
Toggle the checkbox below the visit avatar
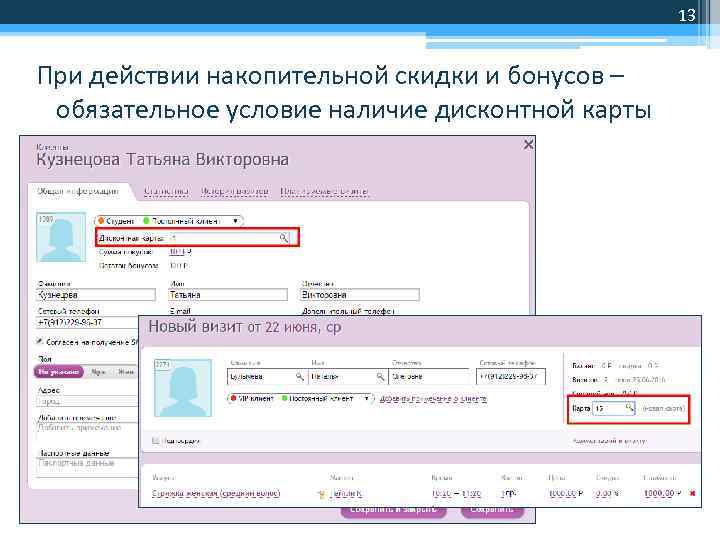pyautogui.click(x=155, y=441)
